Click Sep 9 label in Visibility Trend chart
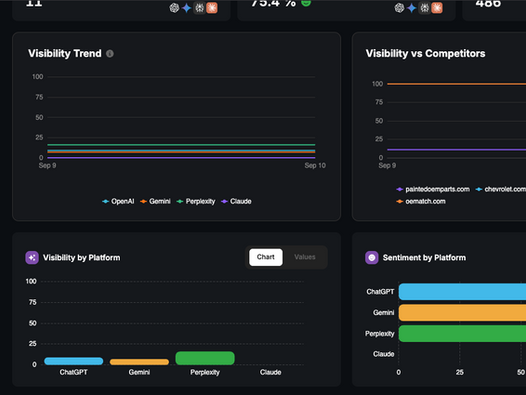This screenshot has width=526, height=395. 47,165
